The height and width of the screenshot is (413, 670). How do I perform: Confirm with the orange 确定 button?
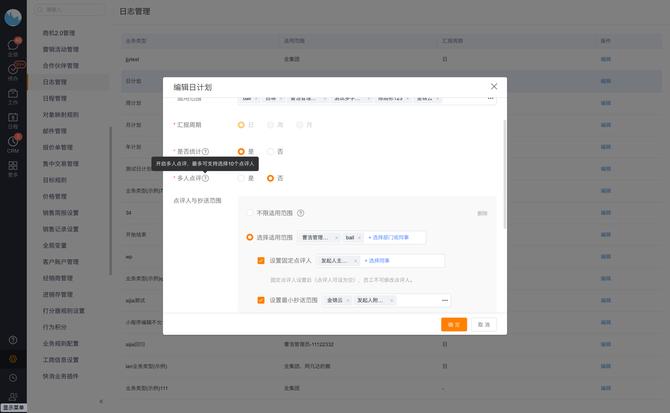pos(454,324)
